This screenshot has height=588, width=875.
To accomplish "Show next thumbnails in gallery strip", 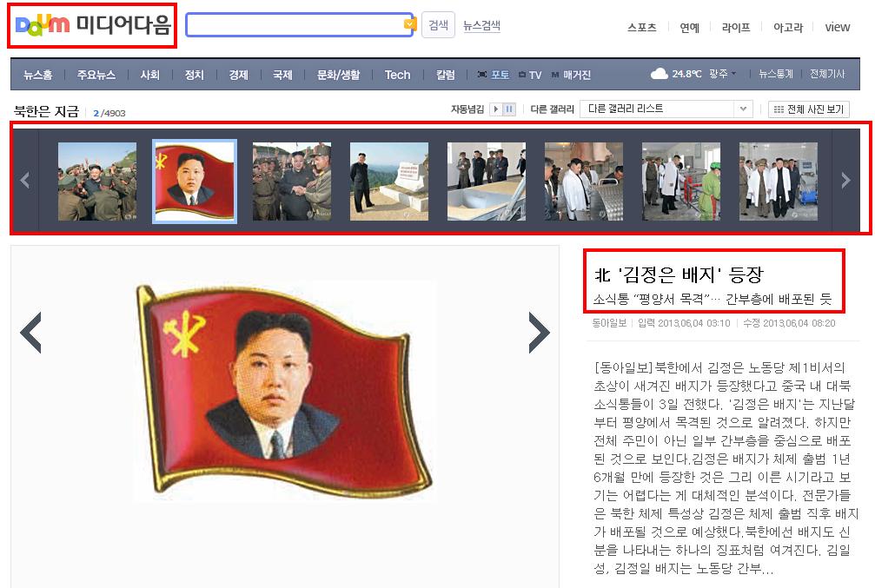I will (x=845, y=180).
